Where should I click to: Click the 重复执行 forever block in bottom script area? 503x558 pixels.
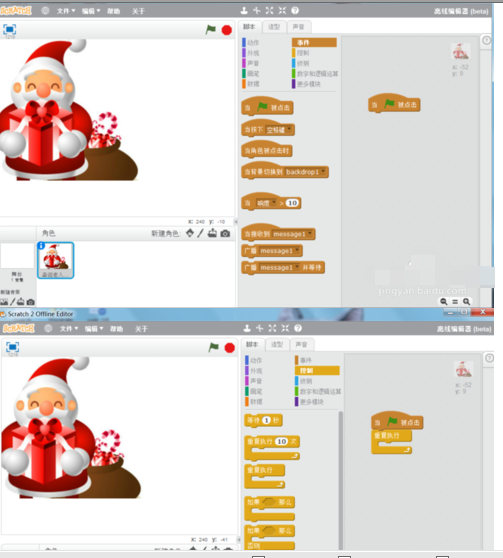tap(392, 442)
